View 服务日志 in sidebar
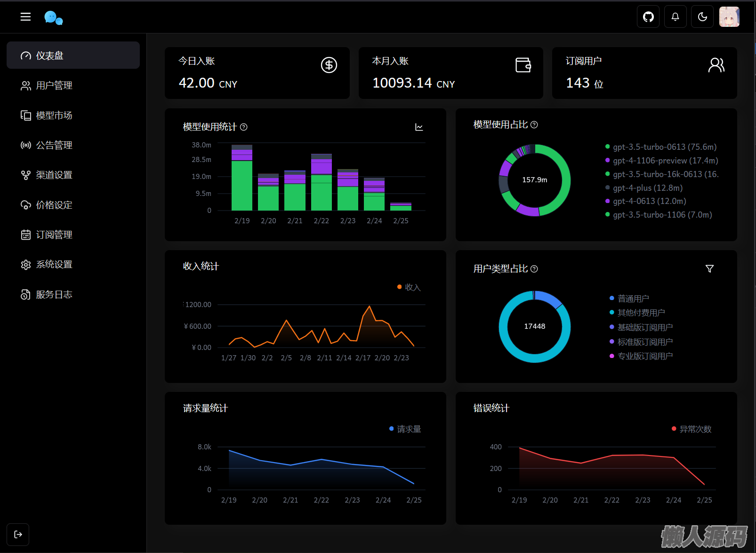This screenshot has width=756, height=553. [73, 294]
